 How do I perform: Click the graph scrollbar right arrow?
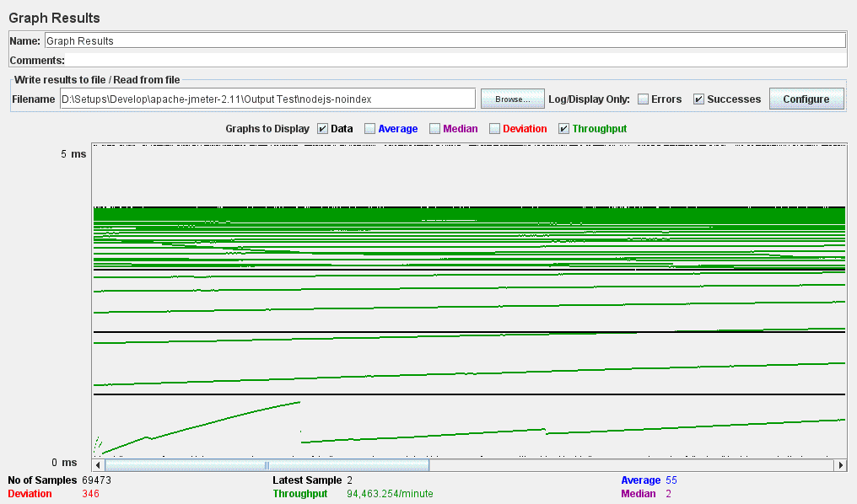coord(841,465)
